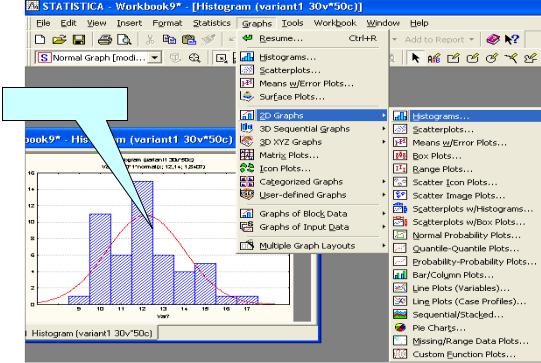Click the Open folder toolbar icon
The height and width of the screenshot is (363, 541).
(59, 40)
